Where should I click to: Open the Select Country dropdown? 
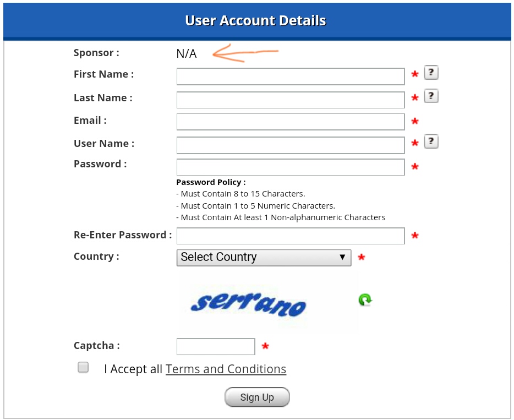tap(264, 257)
